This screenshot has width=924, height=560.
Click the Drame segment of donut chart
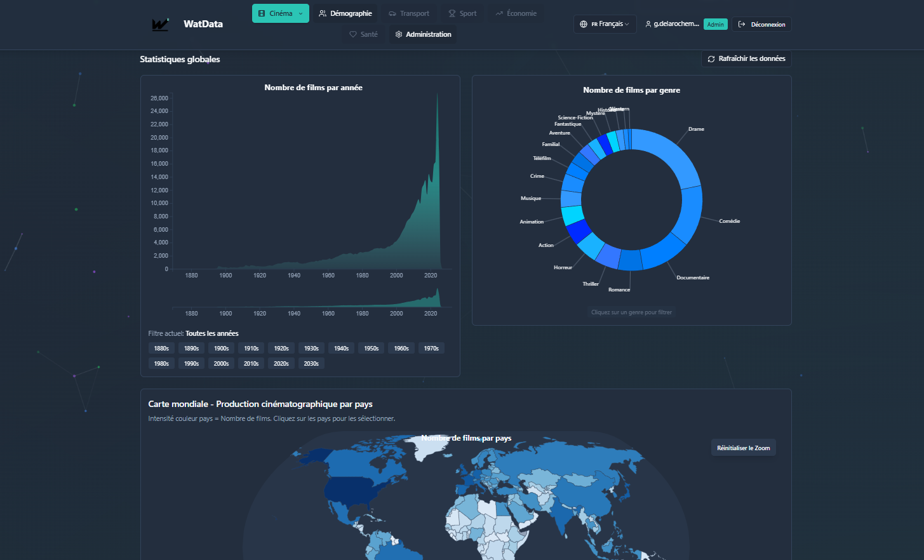670,152
